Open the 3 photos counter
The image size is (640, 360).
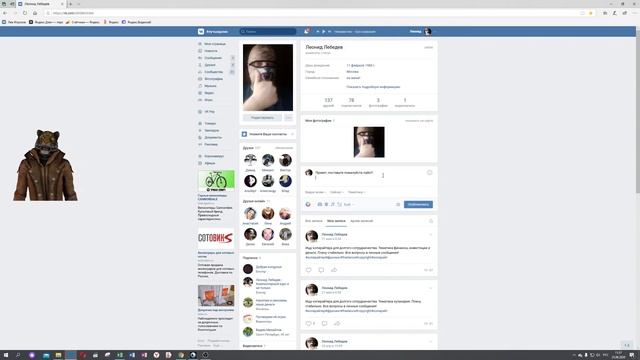pyautogui.click(x=378, y=102)
